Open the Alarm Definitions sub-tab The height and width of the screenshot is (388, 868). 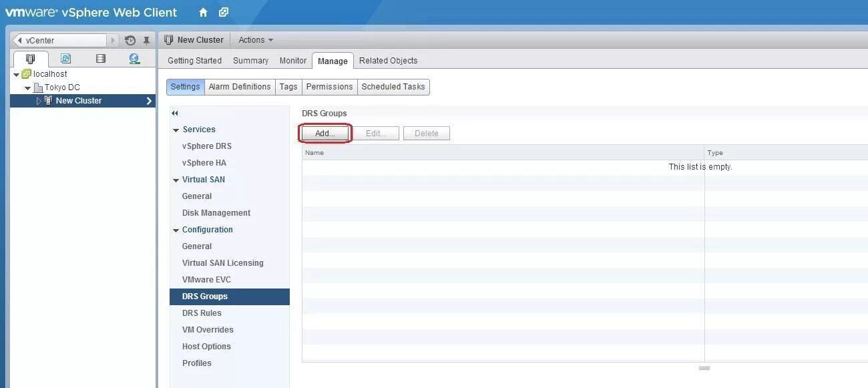tap(240, 87)
